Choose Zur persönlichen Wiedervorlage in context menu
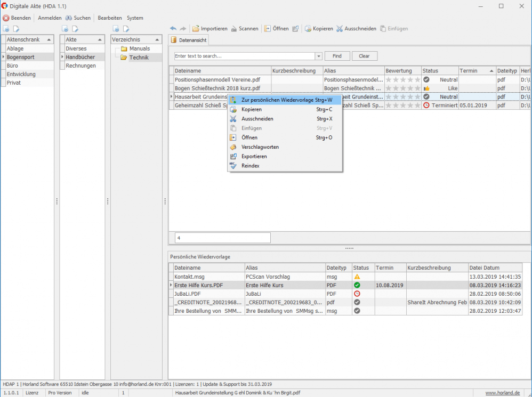Image resolution: width=532 pixels, height=397 pixels. click(x=285, y=100)
